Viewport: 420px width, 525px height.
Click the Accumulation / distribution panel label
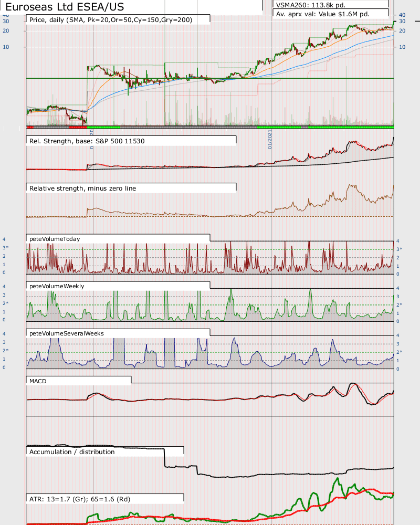coord(72,451)
